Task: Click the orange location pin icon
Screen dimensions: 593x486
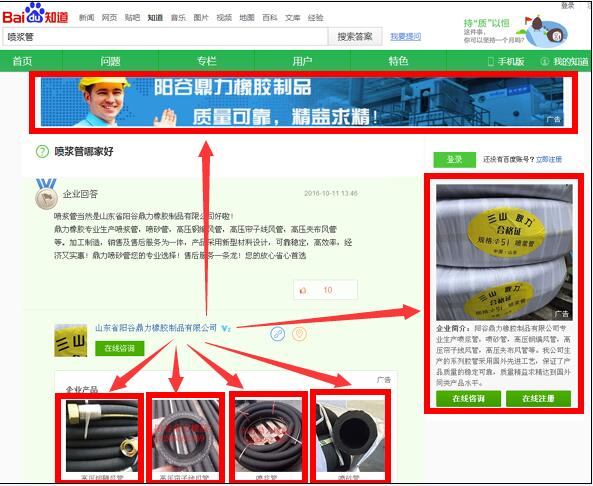Action: (299, 334)
